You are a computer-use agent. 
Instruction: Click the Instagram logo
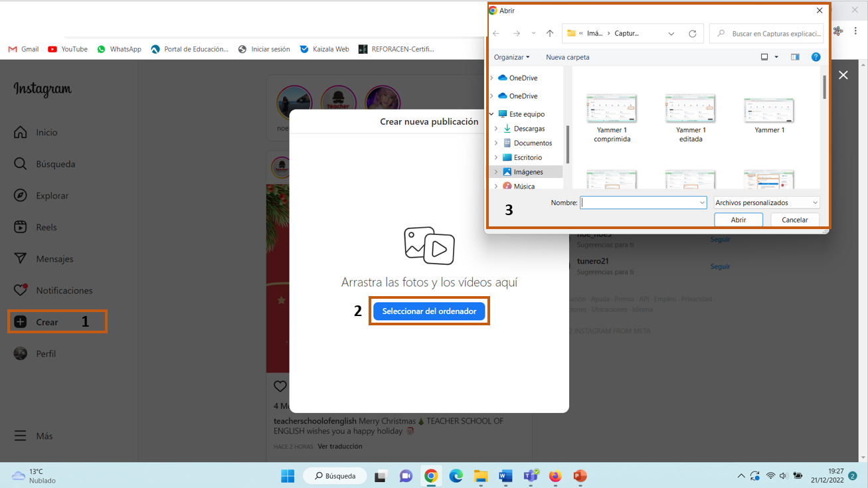[x=43, y=89]
